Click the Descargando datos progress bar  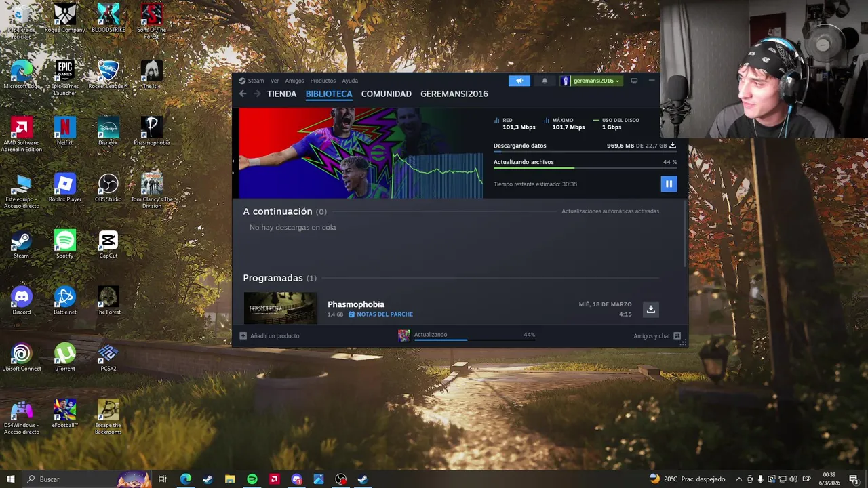(585, 152)
